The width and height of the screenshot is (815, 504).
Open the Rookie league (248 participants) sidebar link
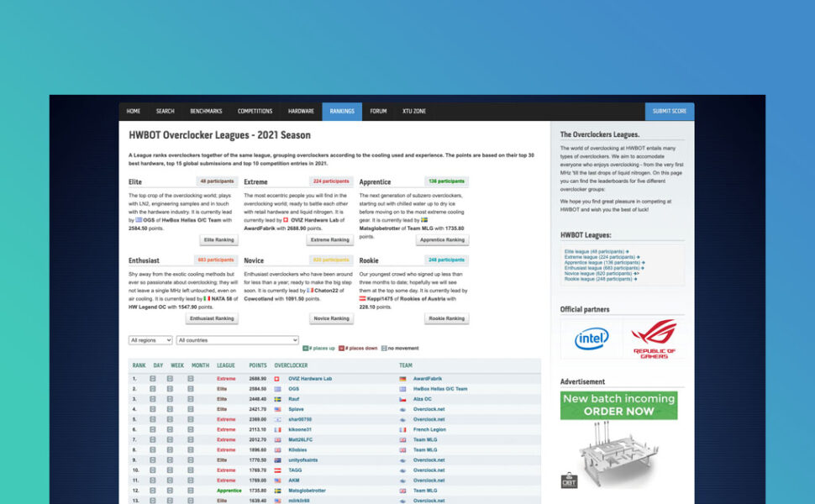[x=601, y=279]
